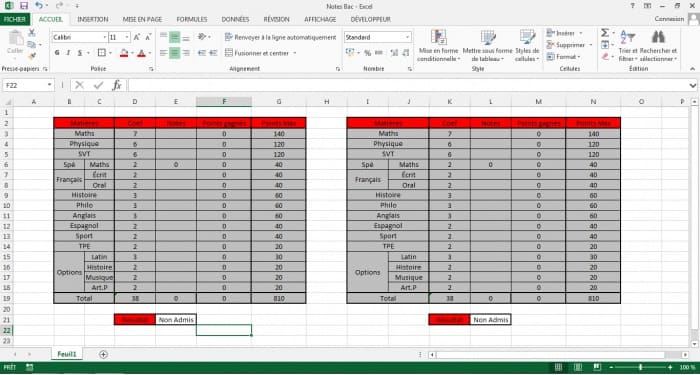Image resolution: width=700 pixels, height=375 pixels.
Task: Open Rechercher et sélectionner binoculars
Action: (x=658, y=46)
